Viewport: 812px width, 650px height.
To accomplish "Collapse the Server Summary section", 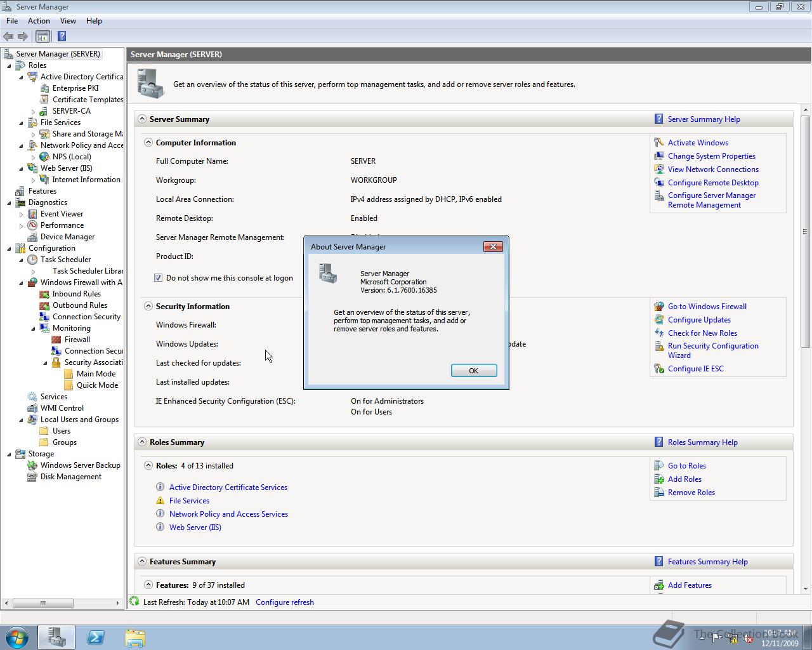I will click(142, 119).
